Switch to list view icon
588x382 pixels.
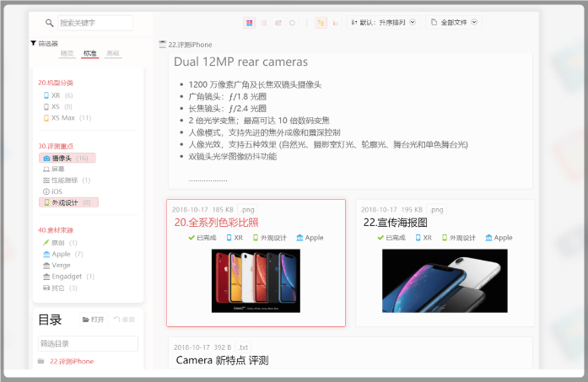[x=263, y=23]
